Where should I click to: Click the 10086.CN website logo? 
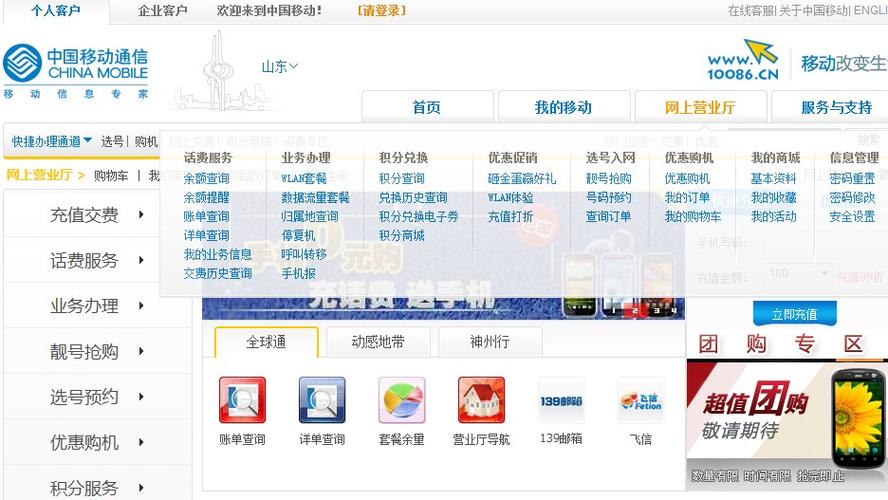742,61
